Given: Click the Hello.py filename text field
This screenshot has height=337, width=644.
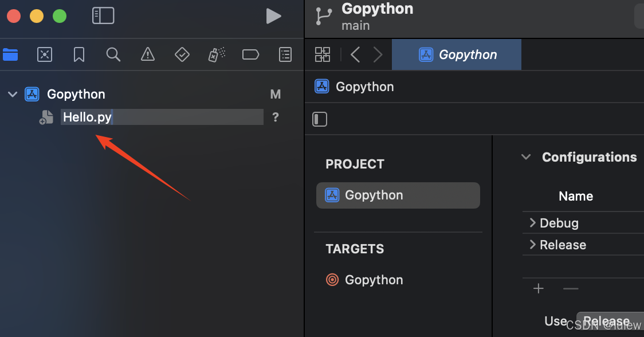Looking at the screenshot, I should [x=162, y=117].
